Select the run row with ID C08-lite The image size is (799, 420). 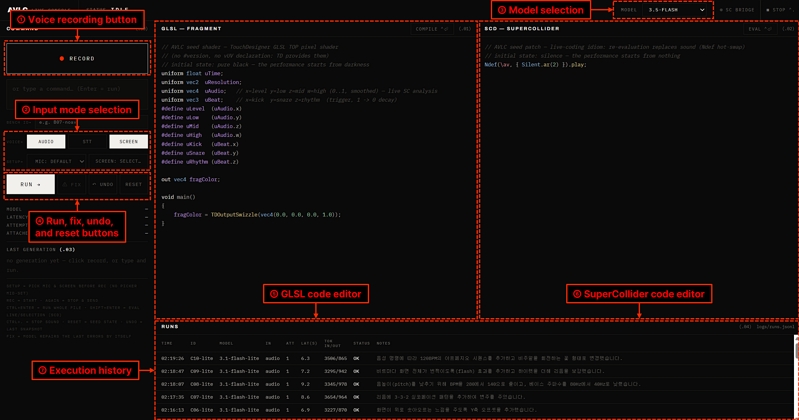(x=474, y=384)
